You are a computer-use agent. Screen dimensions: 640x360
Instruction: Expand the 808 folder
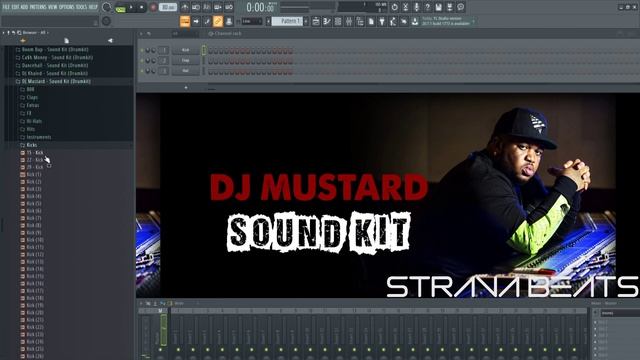[x=27, y=89]
